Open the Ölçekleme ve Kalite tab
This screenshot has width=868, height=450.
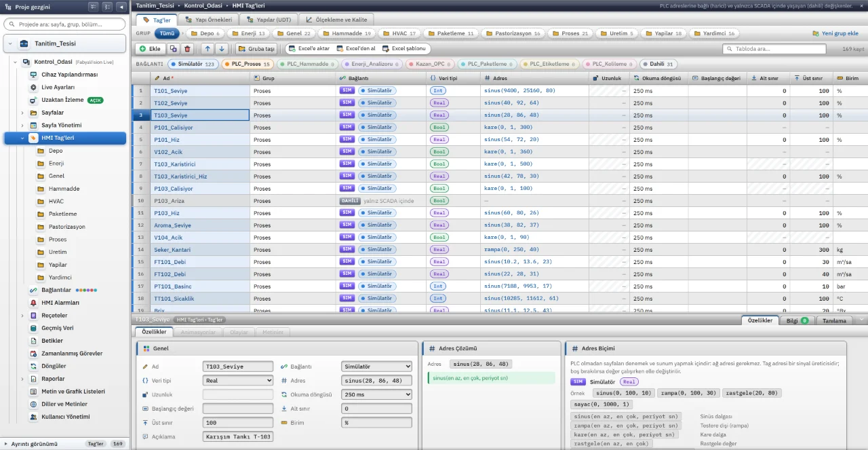pyautogui.click(x=337, y=20)
